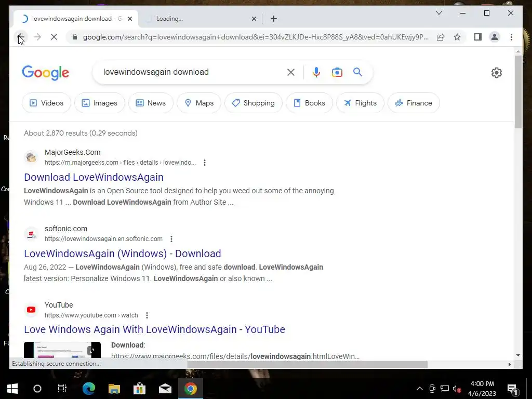
Task: Open the Windows Start menu
Action: click(12, 389)
